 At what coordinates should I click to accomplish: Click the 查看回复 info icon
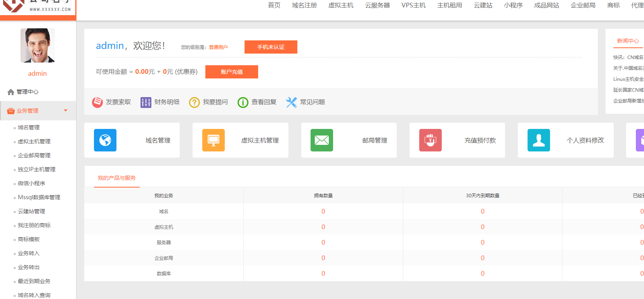click(243, 102)
